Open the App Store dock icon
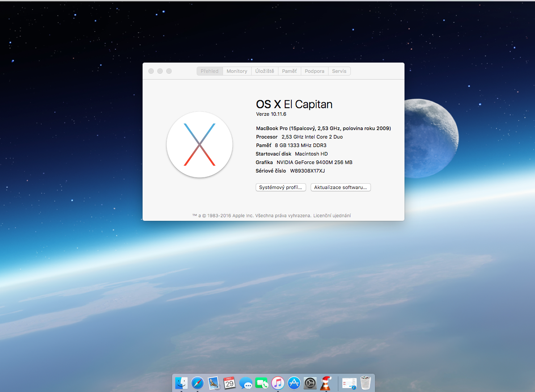The height and width of the screenshot is (392, 535). tap(294, 383)
